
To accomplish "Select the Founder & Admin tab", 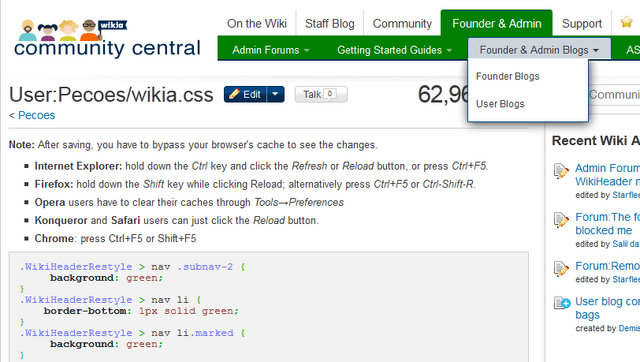I will coord(497,23).
